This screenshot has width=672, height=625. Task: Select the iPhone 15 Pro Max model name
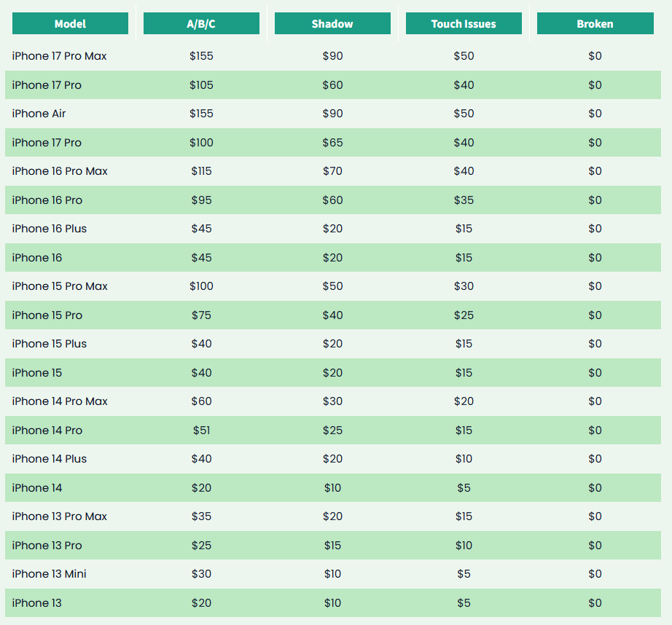[60, 286]
